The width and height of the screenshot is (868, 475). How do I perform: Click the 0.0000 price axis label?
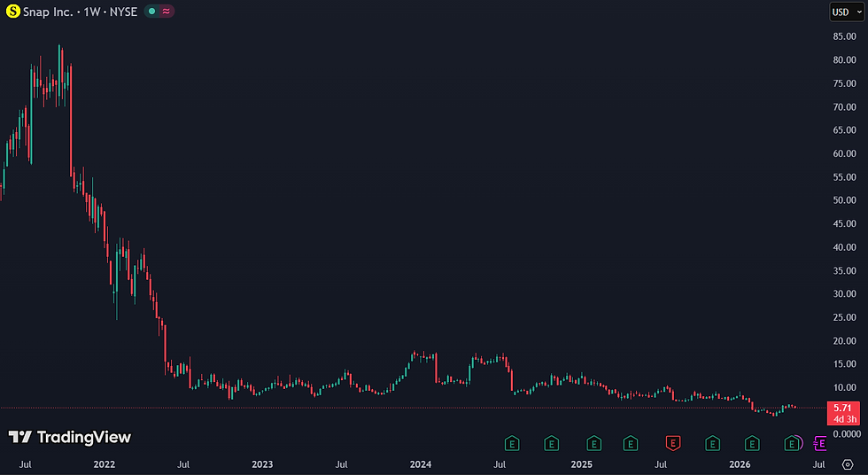[847, 434]
